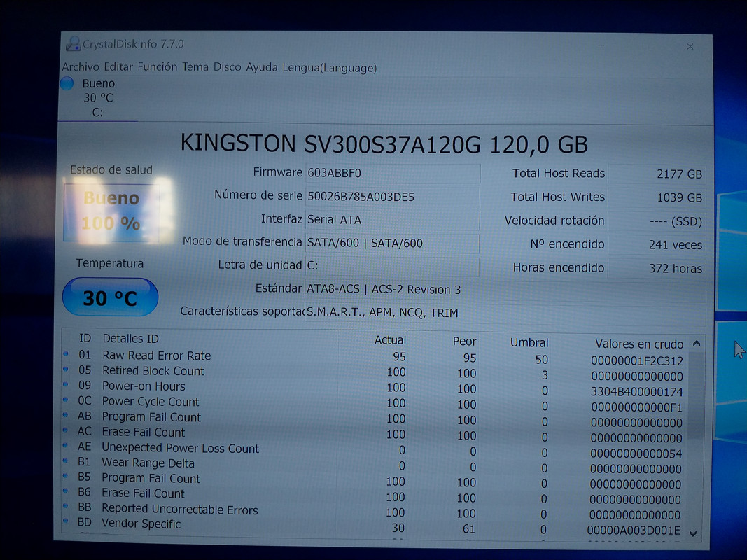
Task: Click the Estándar field ATA8-ACS
Action: pyautogui.click(x=505, y=290)
